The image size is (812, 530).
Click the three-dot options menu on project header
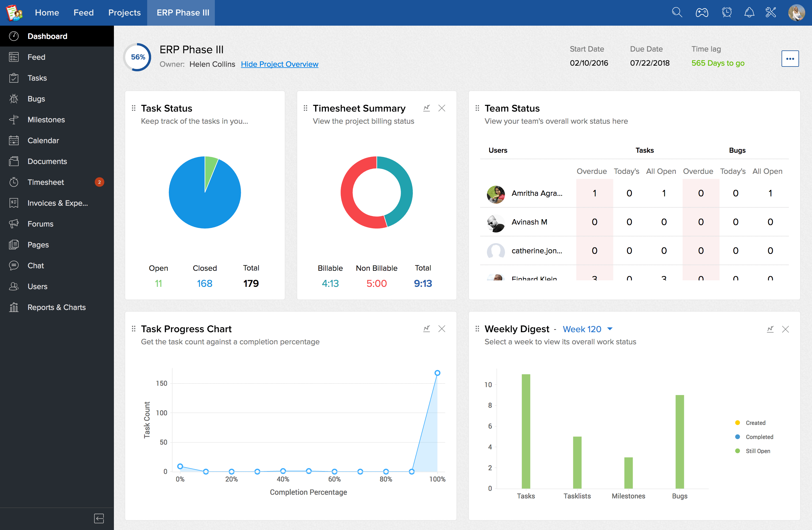(x=790, y=59)
